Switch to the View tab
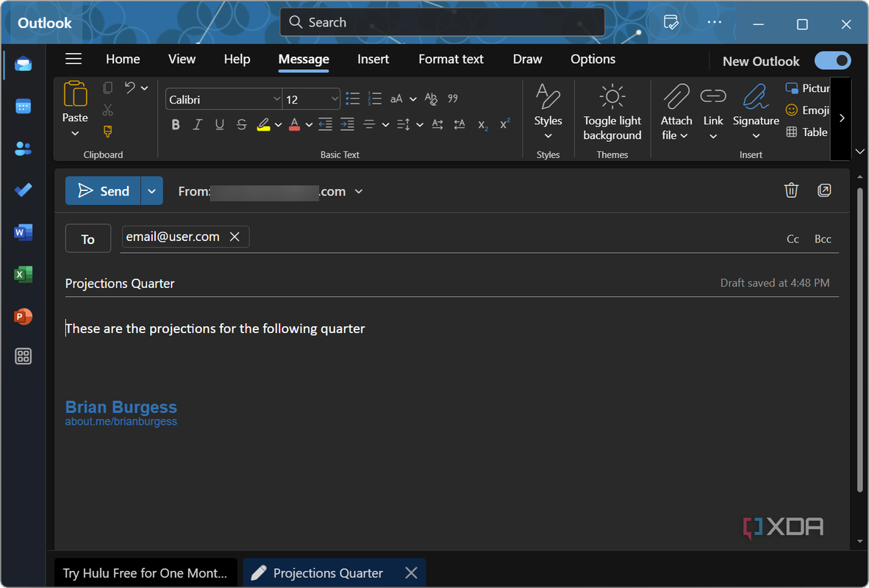The image size is (869, 588). [182, 59]
